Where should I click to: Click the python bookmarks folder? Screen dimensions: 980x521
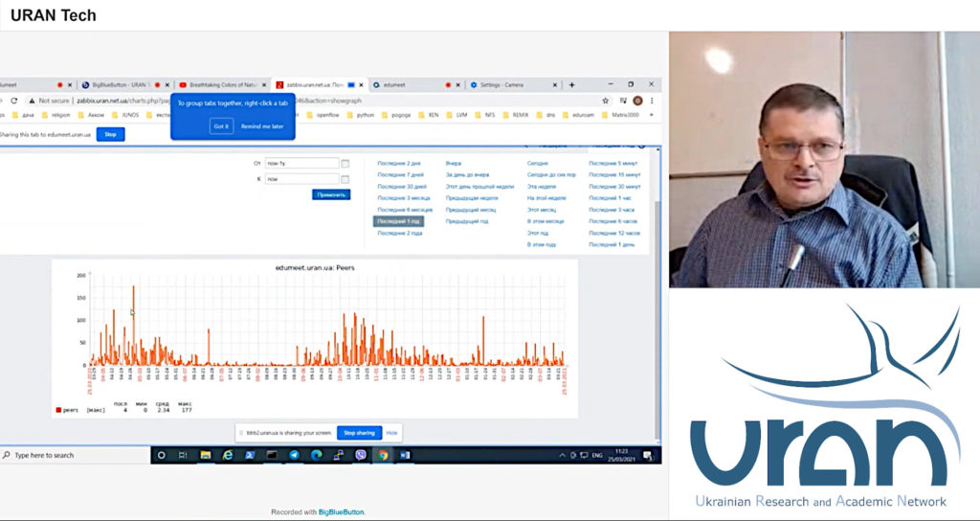[x=366, y=115]
